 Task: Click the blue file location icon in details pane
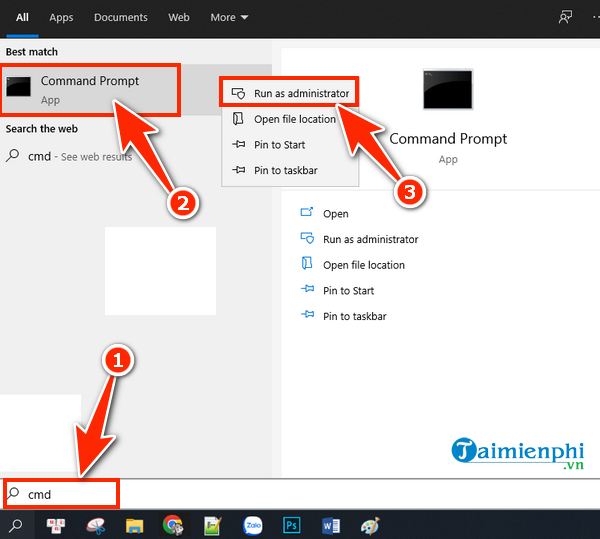[307, 263]
